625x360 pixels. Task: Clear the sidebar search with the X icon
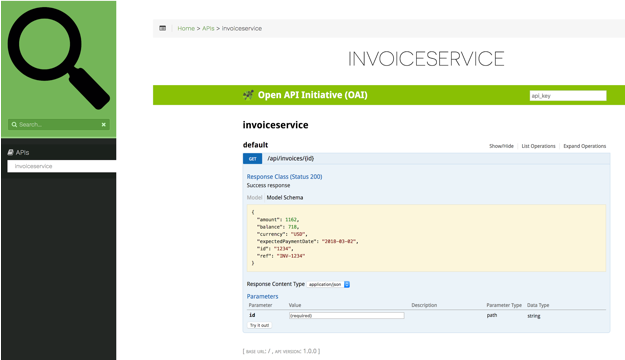click(x=104, y=125)
